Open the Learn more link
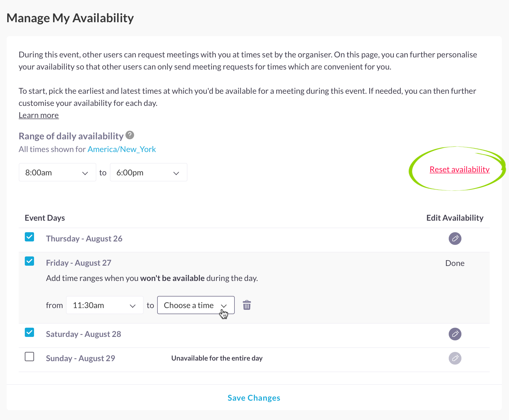509x420 pixels. pos(39,115)
